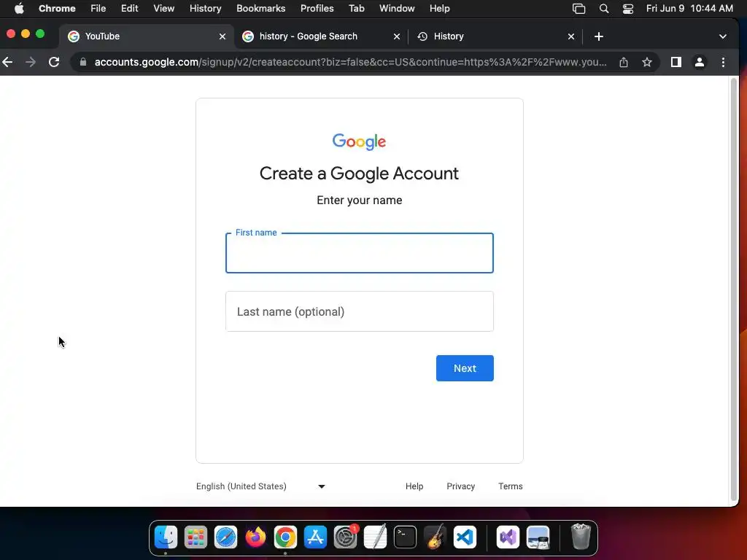Click the Next button
Screen dimensions: 747x560
point(465,368)
